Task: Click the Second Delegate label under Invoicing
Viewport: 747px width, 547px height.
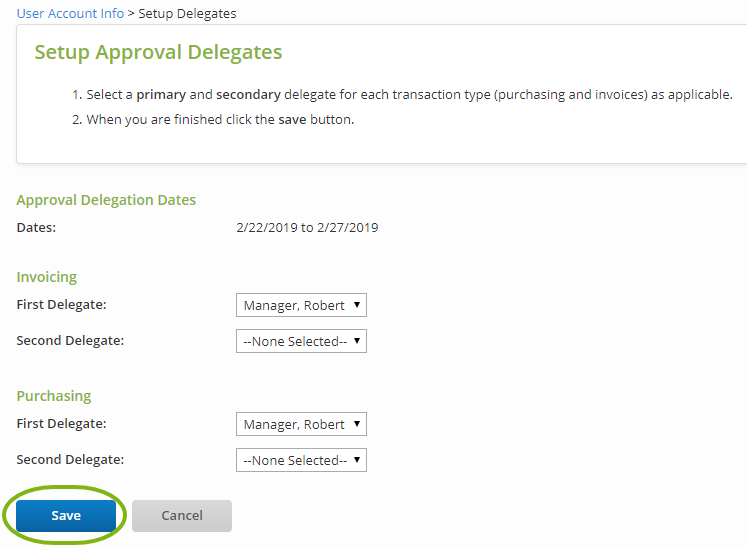Action: pos(70,340)
